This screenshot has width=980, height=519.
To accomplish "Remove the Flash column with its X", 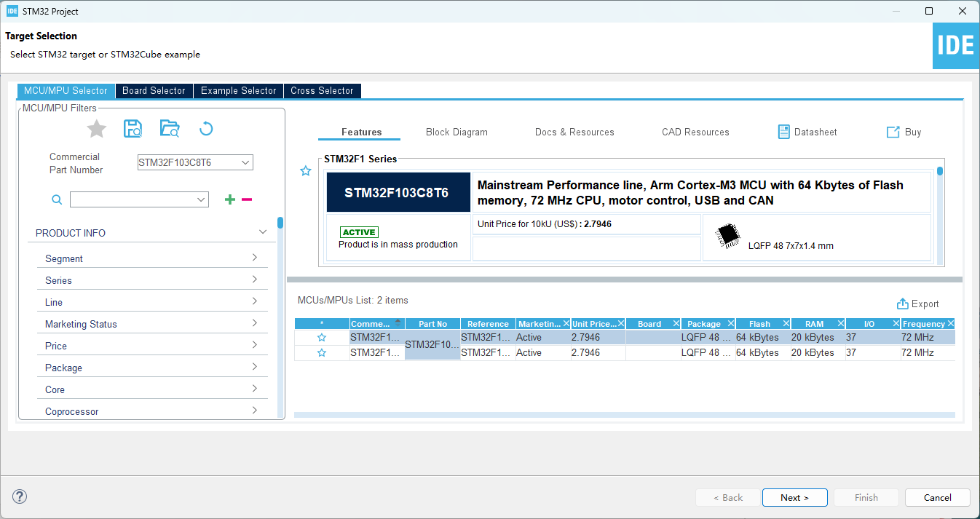I will [786, 324].
